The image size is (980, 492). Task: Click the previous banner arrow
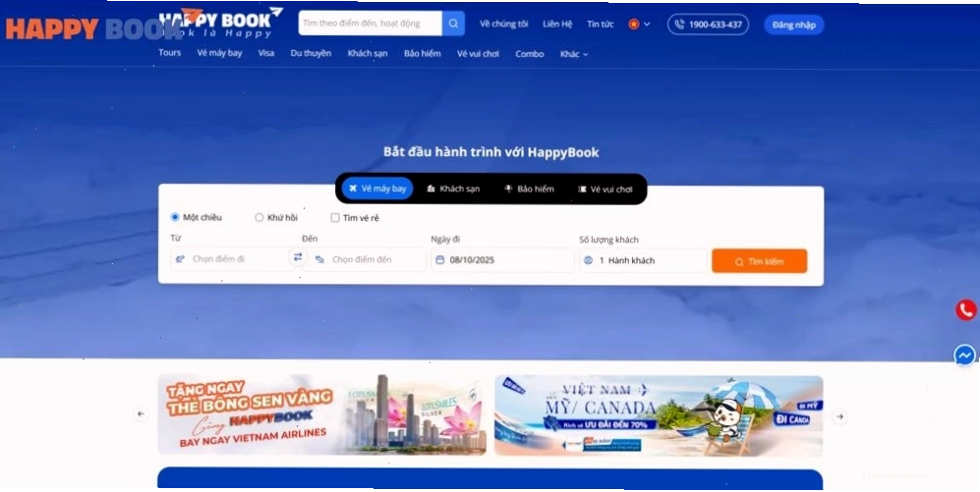[142, 413]
